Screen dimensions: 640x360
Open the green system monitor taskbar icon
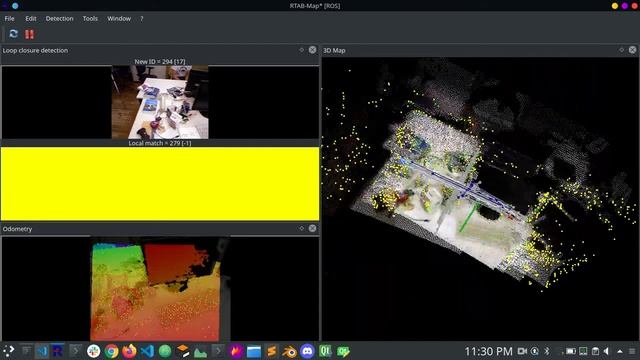[200, 351]
